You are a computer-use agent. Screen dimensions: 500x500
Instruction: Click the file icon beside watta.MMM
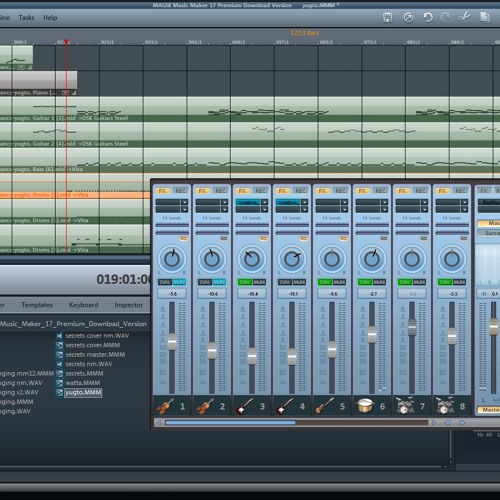59,383
